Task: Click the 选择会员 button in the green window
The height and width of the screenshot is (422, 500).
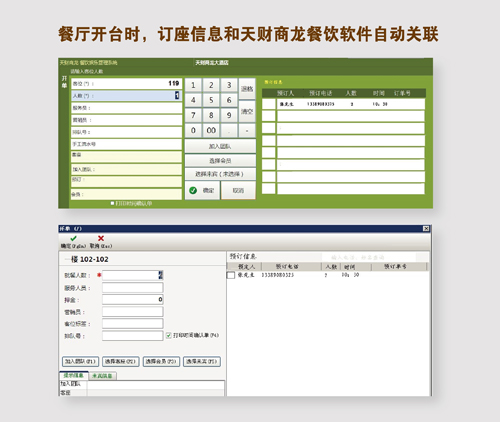Action: 220,161
